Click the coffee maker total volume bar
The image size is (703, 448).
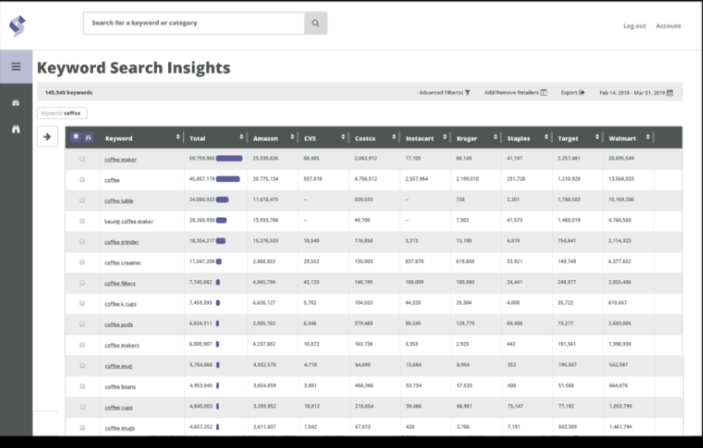tap(229, 158)
